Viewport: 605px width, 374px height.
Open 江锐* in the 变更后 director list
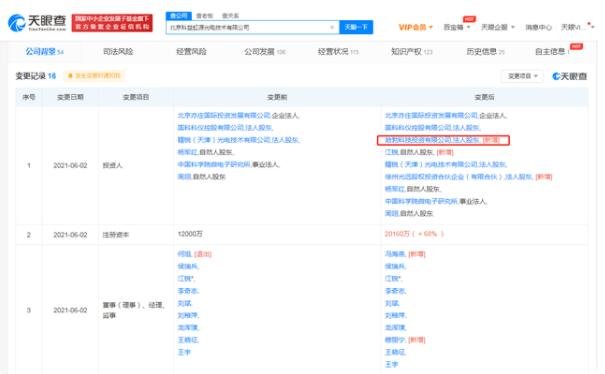(x=393, y=278)
